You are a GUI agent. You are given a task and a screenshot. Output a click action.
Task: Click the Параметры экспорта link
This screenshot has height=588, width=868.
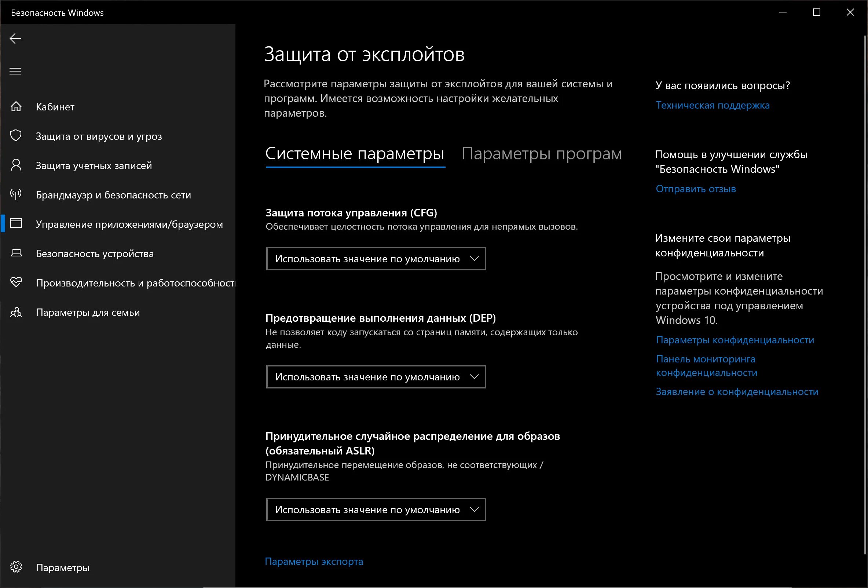[314, 562]
